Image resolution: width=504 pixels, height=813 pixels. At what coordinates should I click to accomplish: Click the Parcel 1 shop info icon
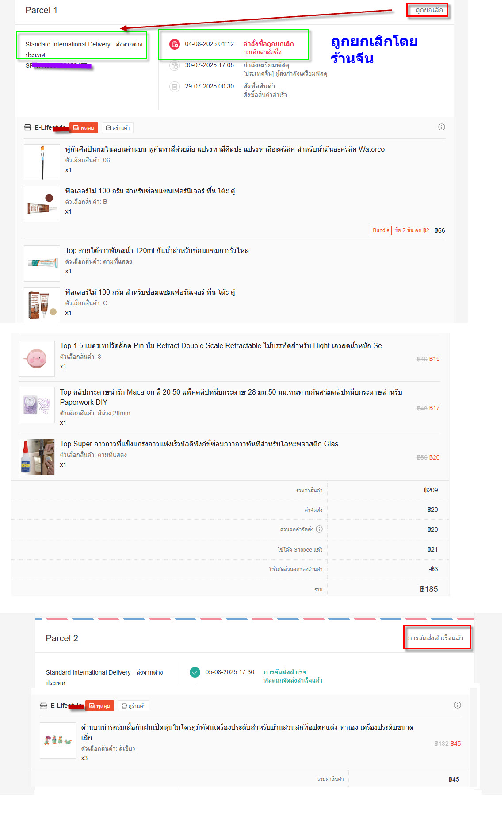(441, 127)
